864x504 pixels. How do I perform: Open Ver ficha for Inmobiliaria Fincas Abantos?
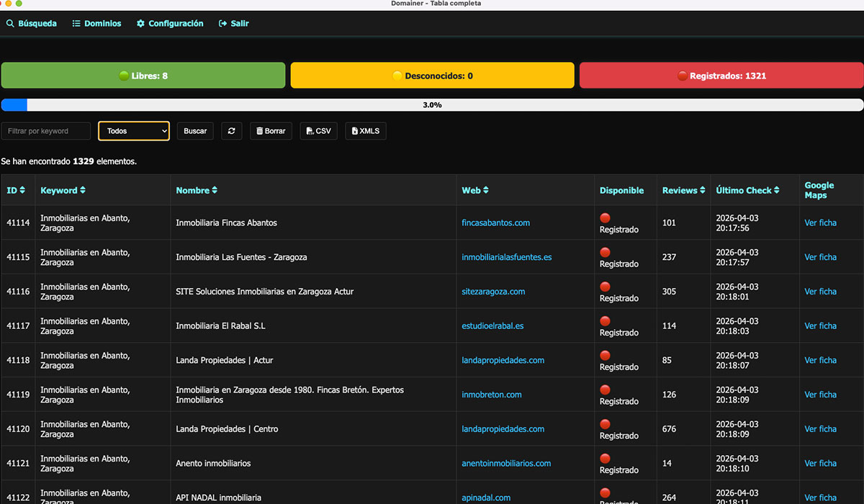[x=820, y=222]
